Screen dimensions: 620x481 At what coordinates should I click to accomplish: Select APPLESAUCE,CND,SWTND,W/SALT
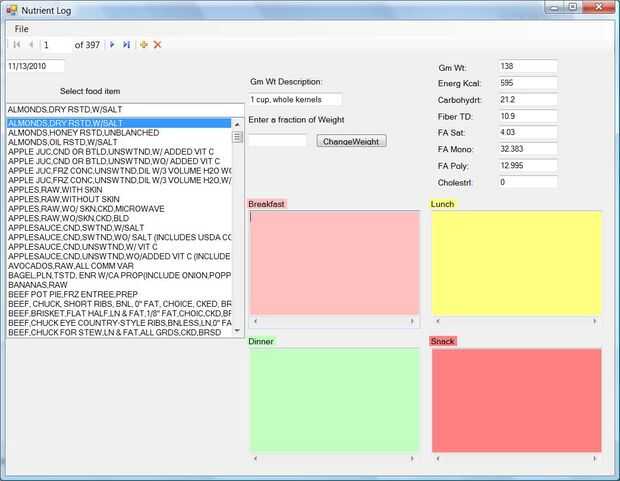click(119, 227)
